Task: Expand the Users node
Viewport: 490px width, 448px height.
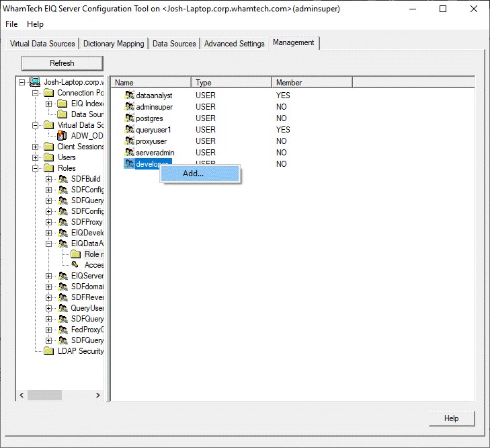Action: pyautogui.click(x=36, y=157)
